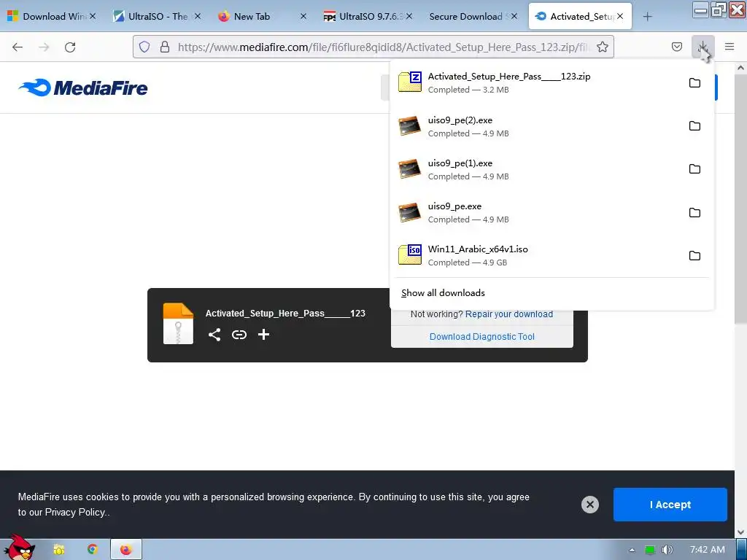
Task: Open the downloaded uiso9_pe(2).exe entry
Action: (536, 126)
